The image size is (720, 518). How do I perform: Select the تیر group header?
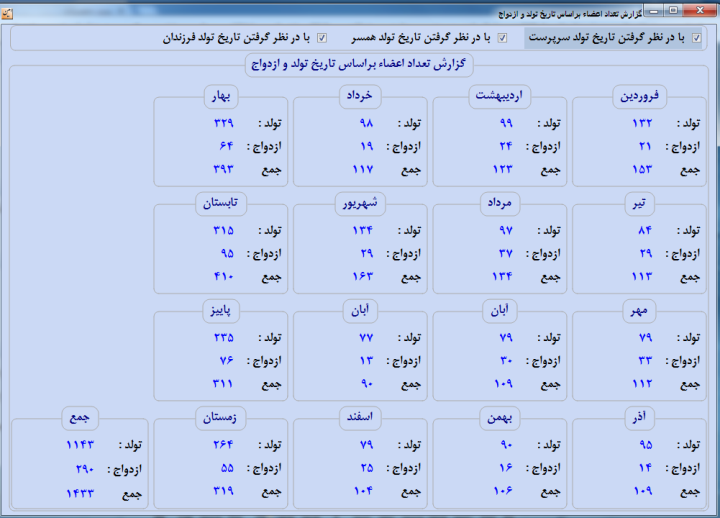(x=640, y=203)
